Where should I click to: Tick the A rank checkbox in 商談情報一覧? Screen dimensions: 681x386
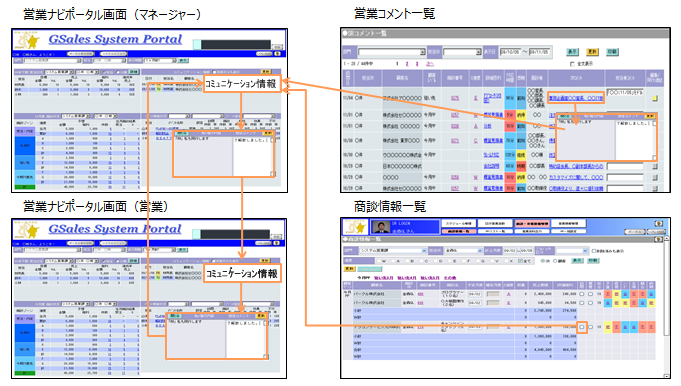(x=393, y=261)
